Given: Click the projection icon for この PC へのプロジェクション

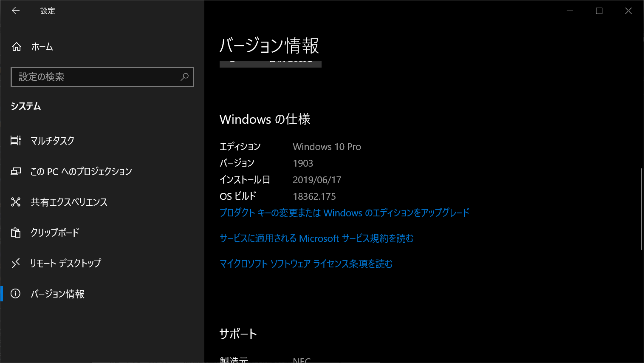Looking at the screenshot, I should point(16,171).
